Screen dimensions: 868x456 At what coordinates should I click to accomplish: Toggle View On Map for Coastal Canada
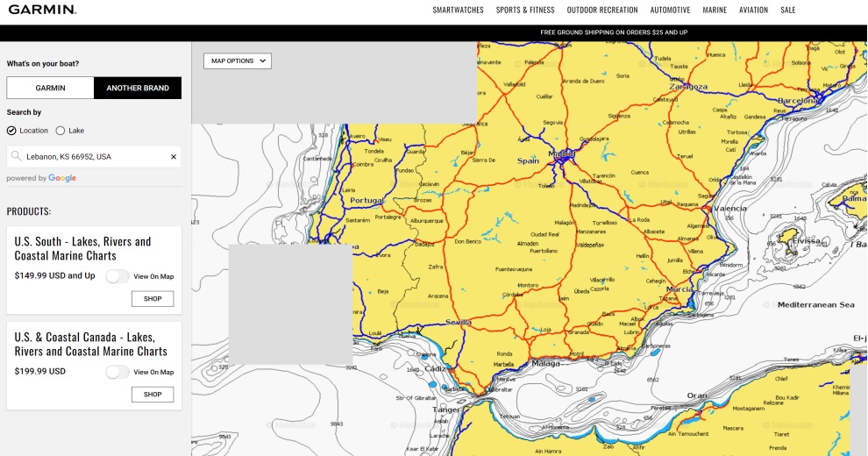pos(117,372)
